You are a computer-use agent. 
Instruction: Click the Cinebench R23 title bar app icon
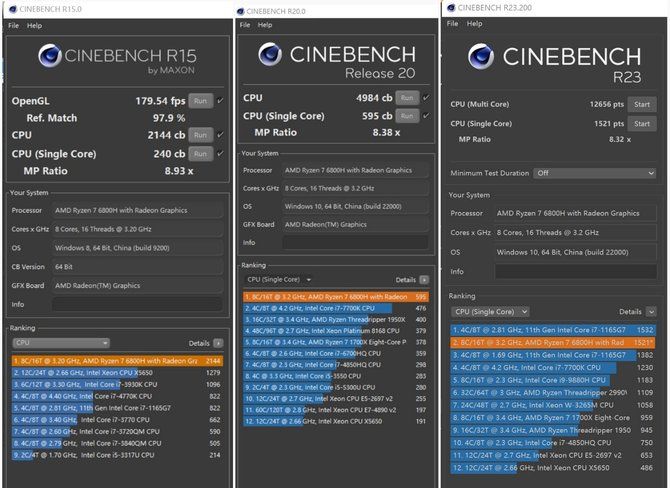(x=451, y=8)
